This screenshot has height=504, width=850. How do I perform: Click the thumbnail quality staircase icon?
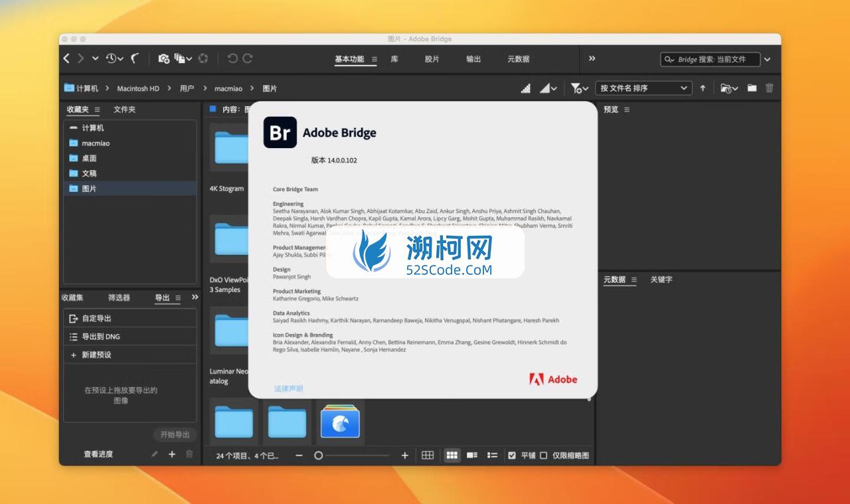point(526,88)
